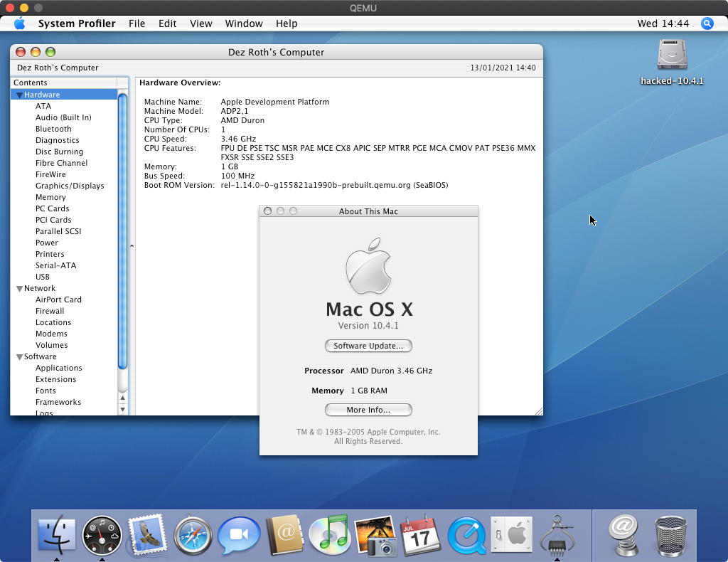Open the File menu
The height and width of the screenshot is (562, 728).
(x=137, y=23)
